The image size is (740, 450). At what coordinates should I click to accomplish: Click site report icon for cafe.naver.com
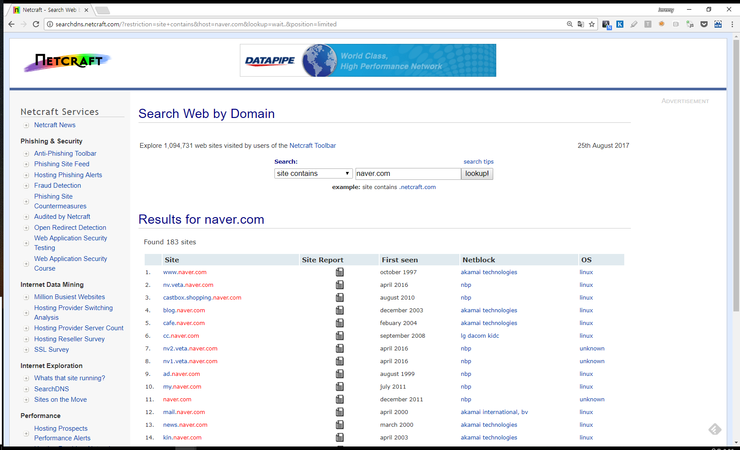click(340, 323)
